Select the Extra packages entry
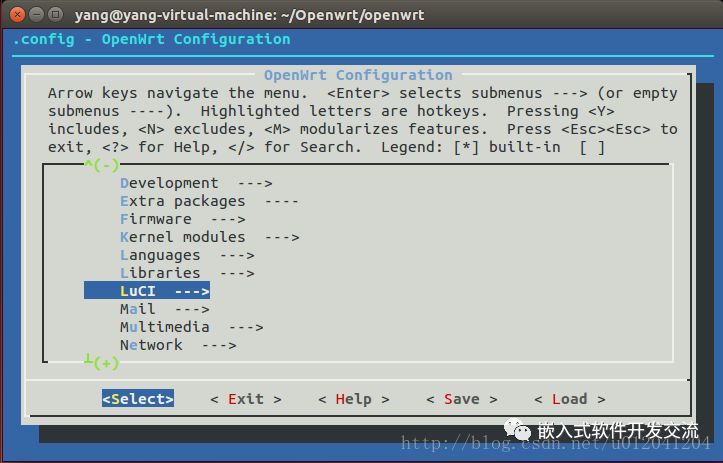This screenshot has height=463, width=723. 209,201
